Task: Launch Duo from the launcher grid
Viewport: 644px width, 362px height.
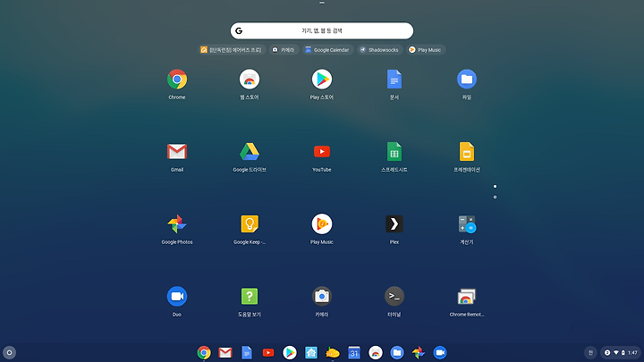Action: 177,297
